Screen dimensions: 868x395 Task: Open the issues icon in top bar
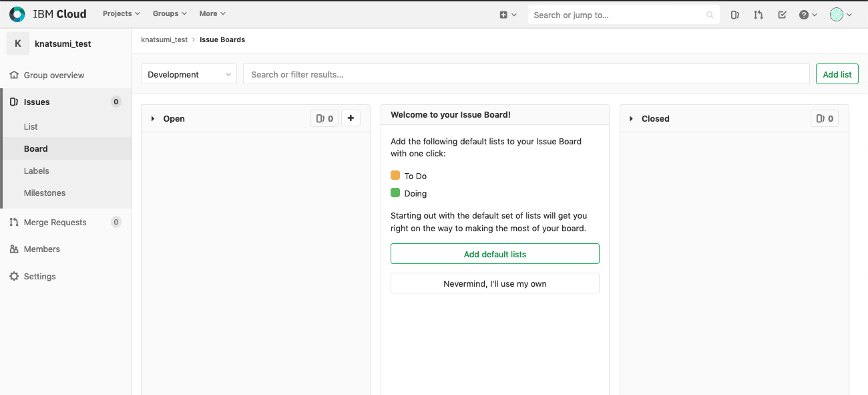[734, 15]
